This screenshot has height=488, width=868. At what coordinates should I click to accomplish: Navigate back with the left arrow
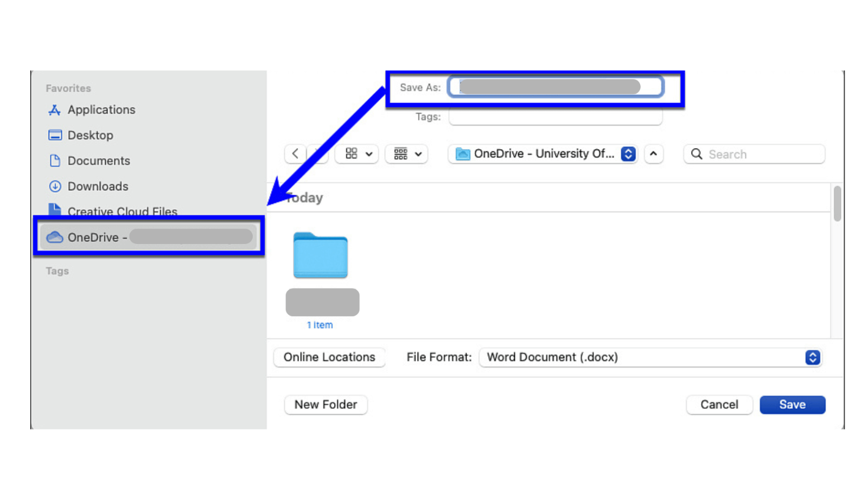click(295, 154)
